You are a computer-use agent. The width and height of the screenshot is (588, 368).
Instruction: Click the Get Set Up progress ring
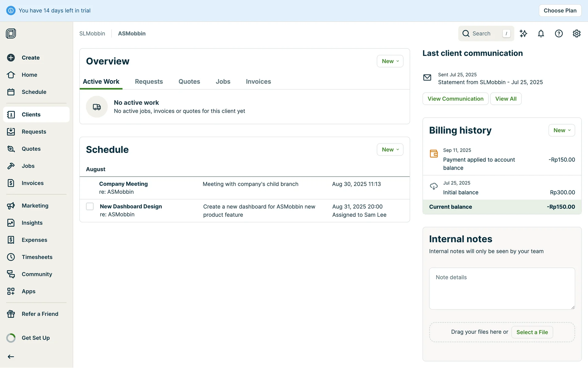coord(11,338)
